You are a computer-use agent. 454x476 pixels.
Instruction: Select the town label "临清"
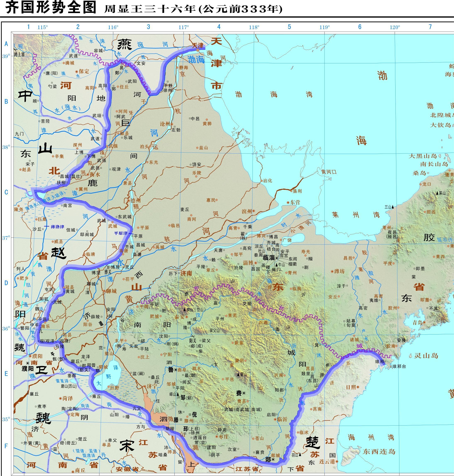click(x=90, y=254)
